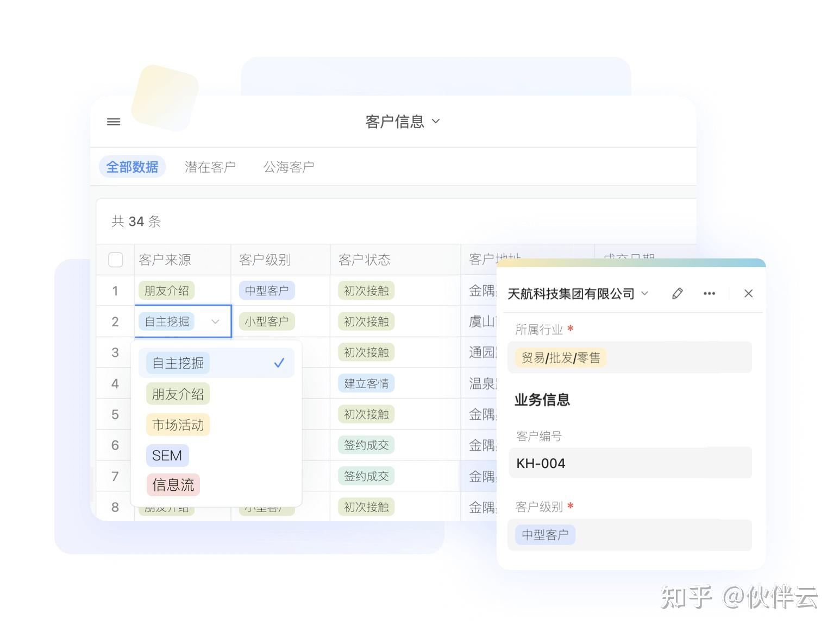Viewport: 840px width, 632px height.
Task: Click the 小型客户 tag in row 2
Action: tap(267, 321)
